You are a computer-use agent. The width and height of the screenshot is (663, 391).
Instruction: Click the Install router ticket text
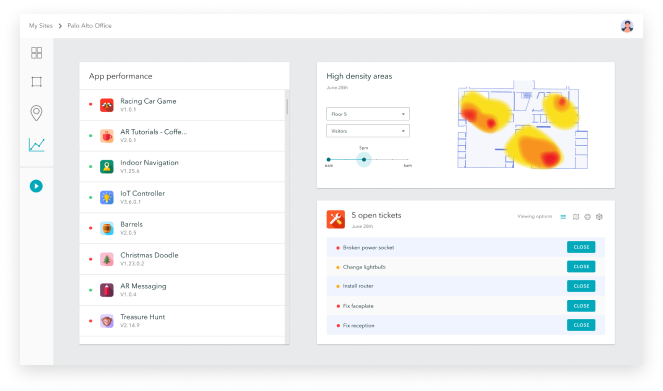click(358, 286)
